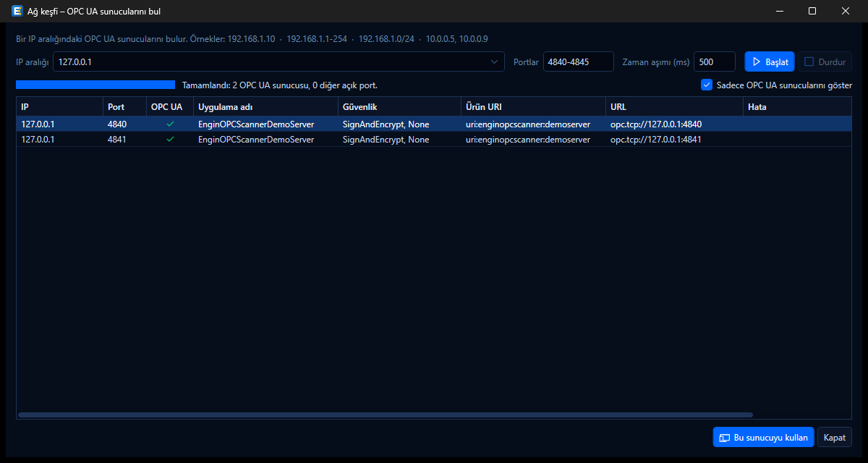Click the product URI in the 4841 row
The width and height of the screenshot is (868, 463).
click(528, 140)
